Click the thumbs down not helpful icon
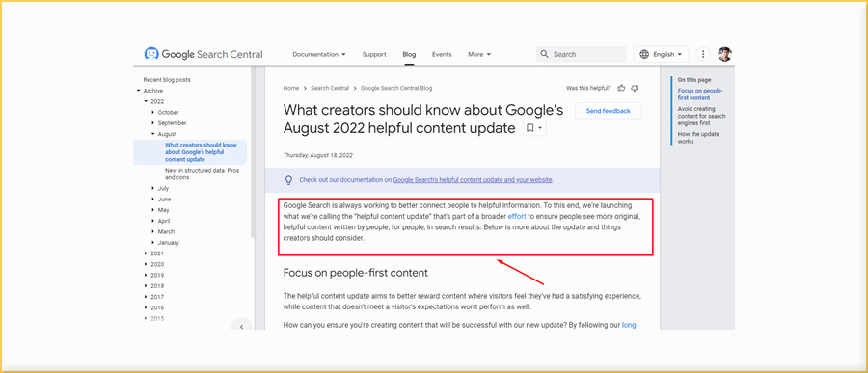Viewport: 868px width, 373px height. click(x=635, y=88)
